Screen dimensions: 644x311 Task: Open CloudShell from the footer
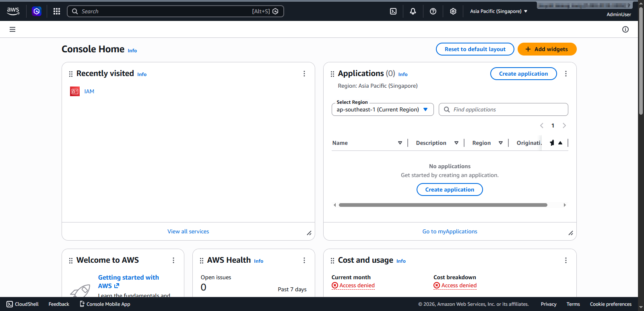coord(23,304)
